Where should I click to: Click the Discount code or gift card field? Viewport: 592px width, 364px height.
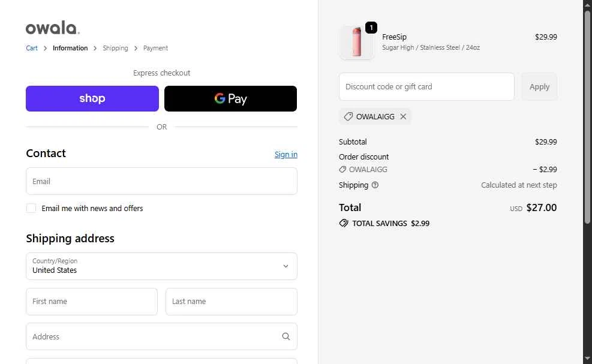point(426,87)
